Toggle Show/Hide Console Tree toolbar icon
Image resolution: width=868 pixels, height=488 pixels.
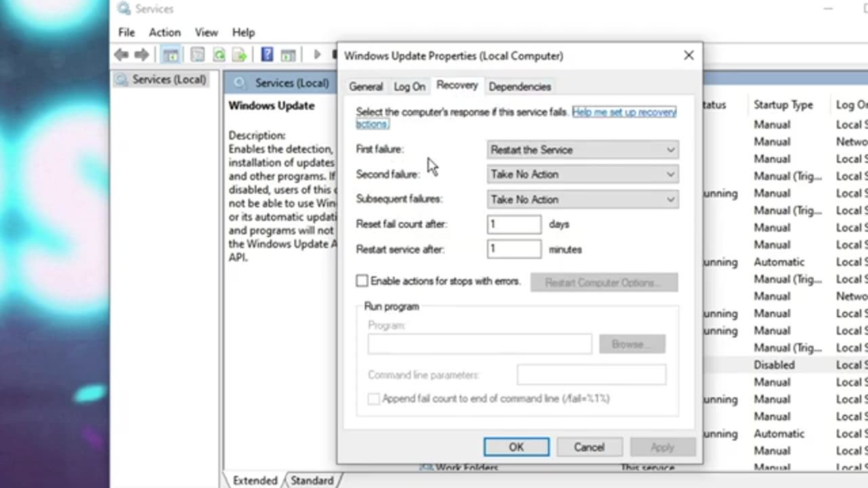click(x=170, y=55)
